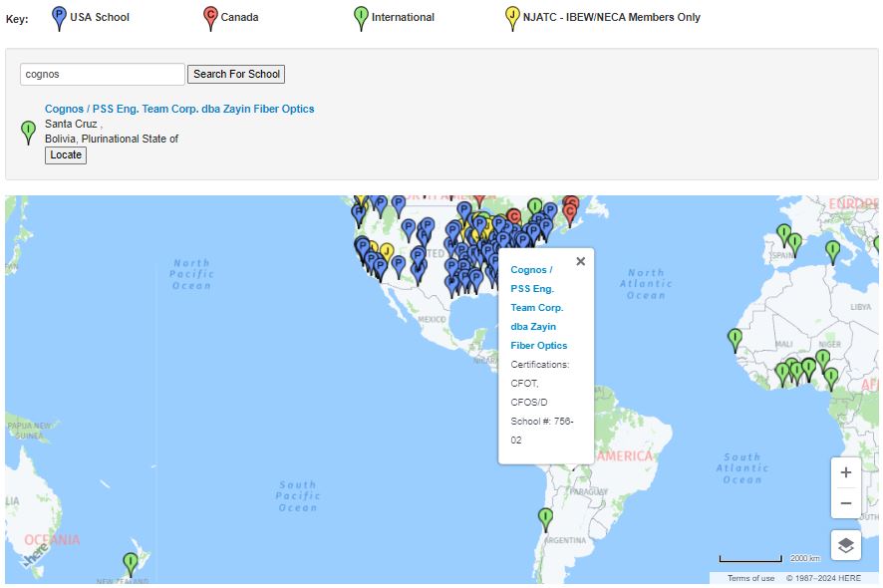This screenshot has height=588, width=883.
Task: Click the green marker east of Italy
Action: point(832,250)
